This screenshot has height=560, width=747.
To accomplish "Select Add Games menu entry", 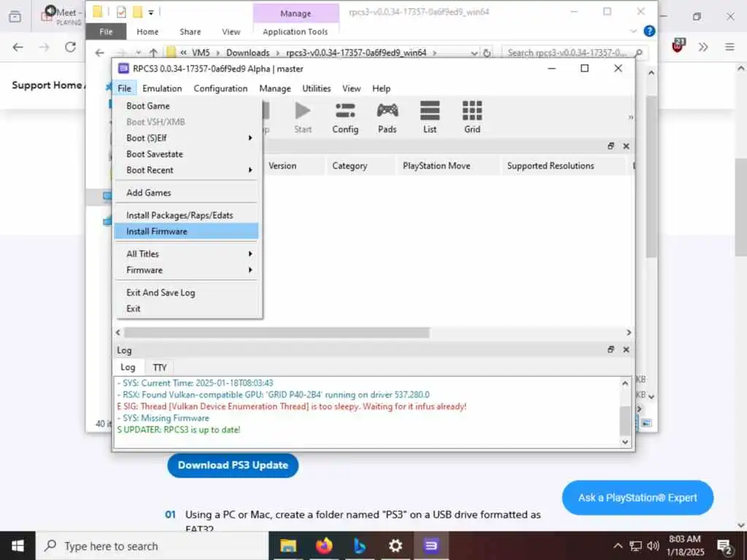I will [x=186, y=192].
